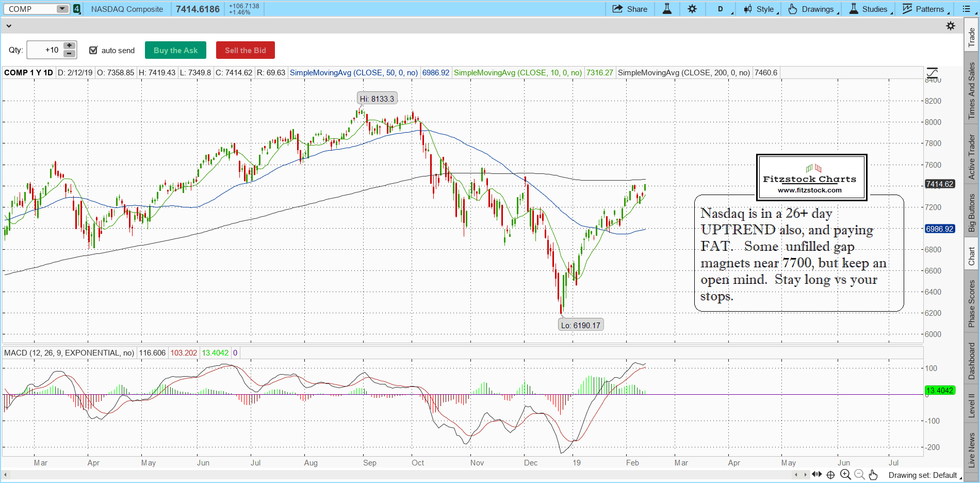Click the Qty input field
The image size is (980, 483).
[44, 50]
